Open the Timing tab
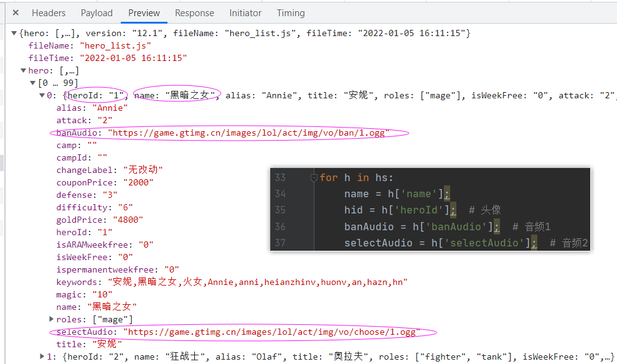Viewport: 617px width, 364px height. (290, 13)
